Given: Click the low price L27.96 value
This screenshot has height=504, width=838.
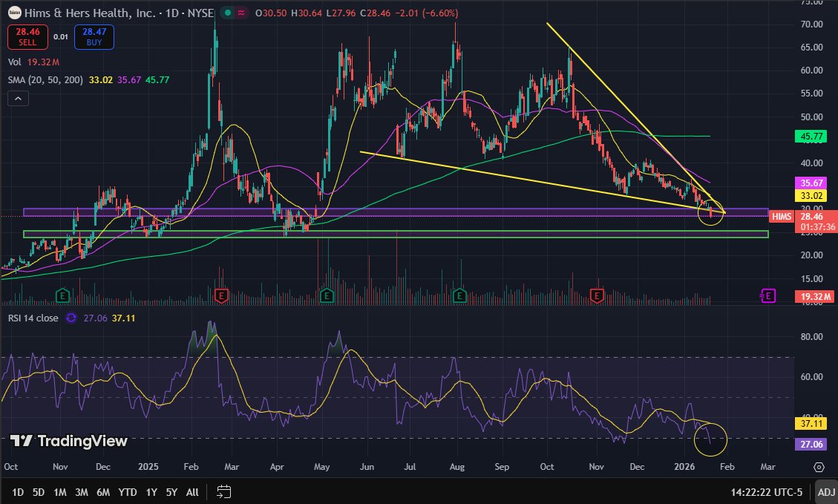Looking at the screenshot, I should [x=341, y=13].
